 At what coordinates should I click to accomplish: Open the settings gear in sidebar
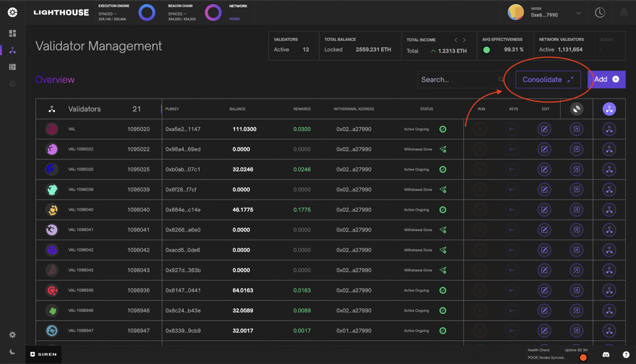pyautogui.click(x=13, y=335)
